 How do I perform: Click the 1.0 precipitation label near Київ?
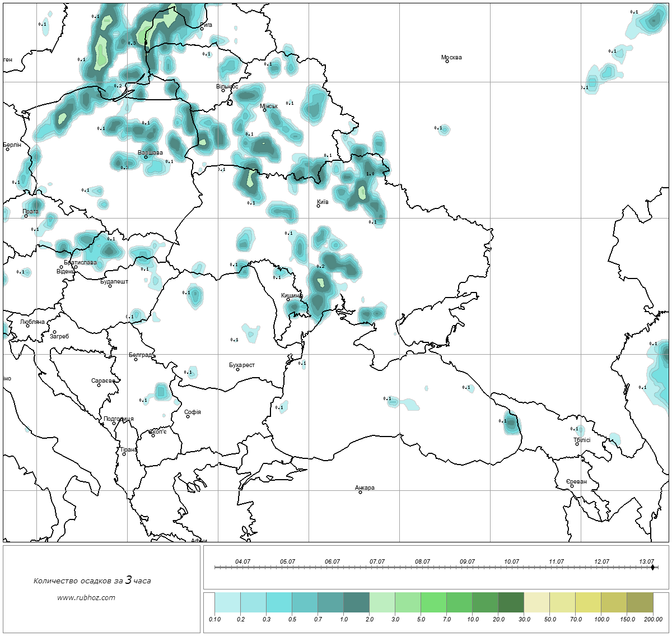[370, 174]
